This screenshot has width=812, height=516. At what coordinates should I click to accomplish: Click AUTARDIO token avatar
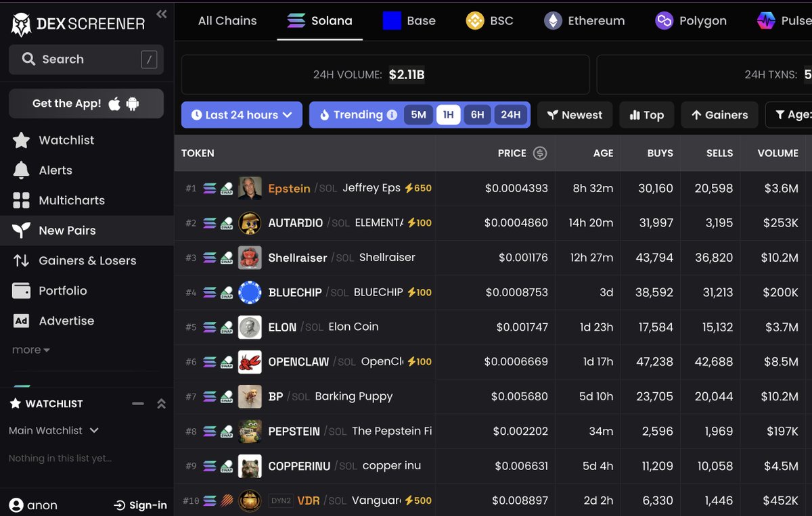point(250,222)
